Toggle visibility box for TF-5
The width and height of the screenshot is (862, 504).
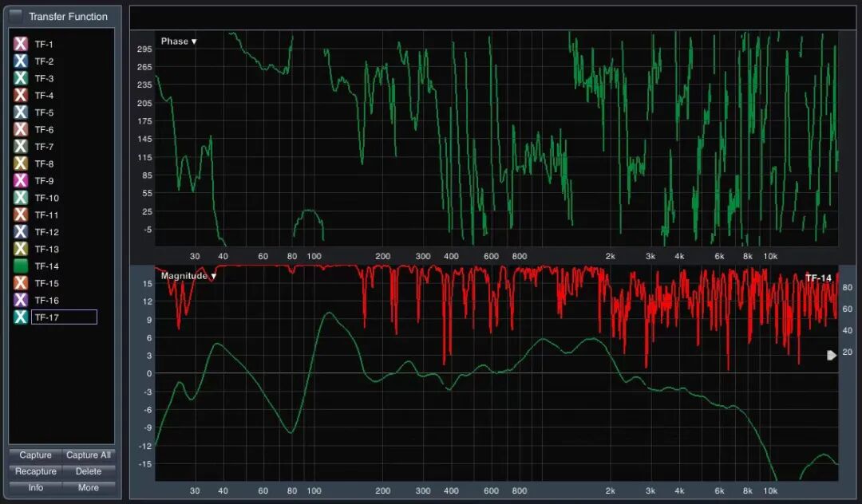tap(20, 112)
